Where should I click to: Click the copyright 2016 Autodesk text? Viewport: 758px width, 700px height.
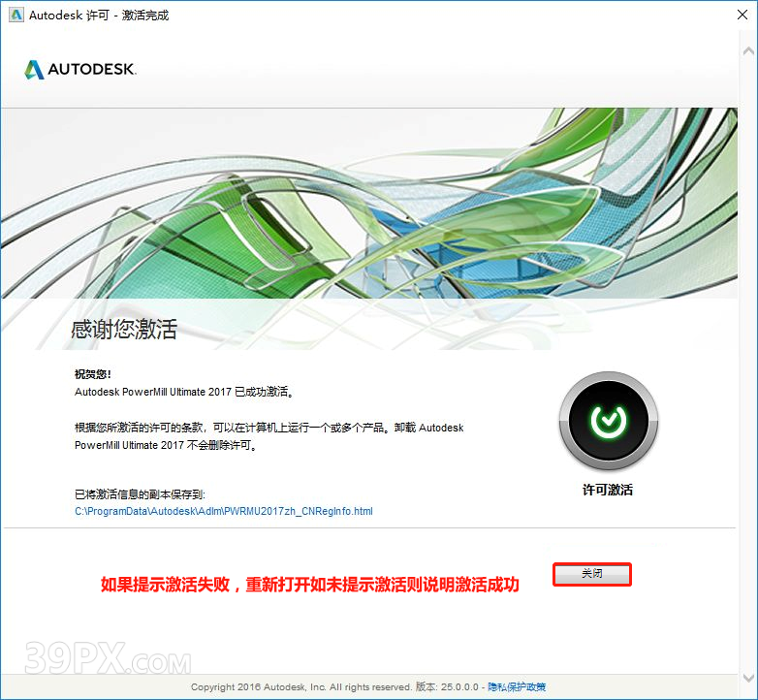(301, 687)
